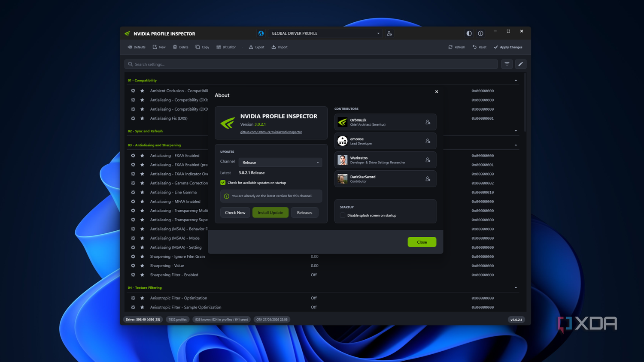The image size is (644, 362).
Task: Close the About dialog with the X
Action: [x=437, y=91]
